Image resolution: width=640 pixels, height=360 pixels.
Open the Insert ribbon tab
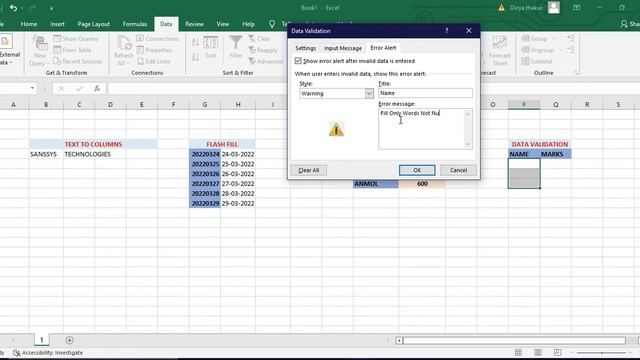coord(57,24)
